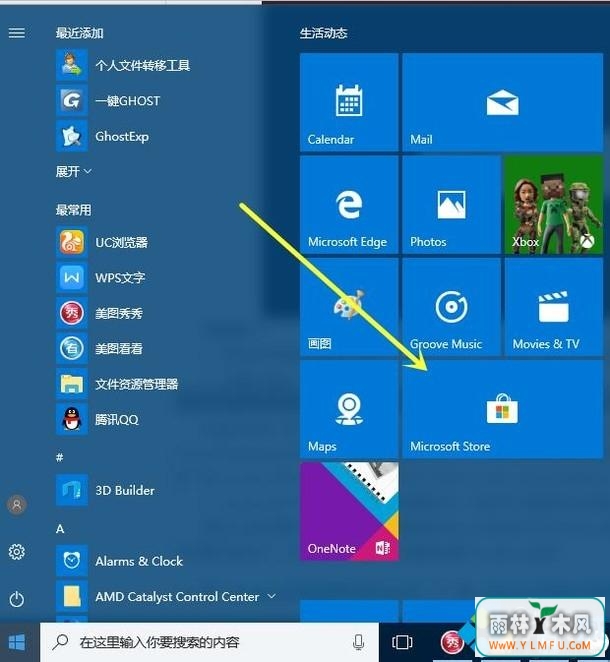
Task: Click the AMD Catalyst Control Center folder icon
Action: [x=72, y=597]
